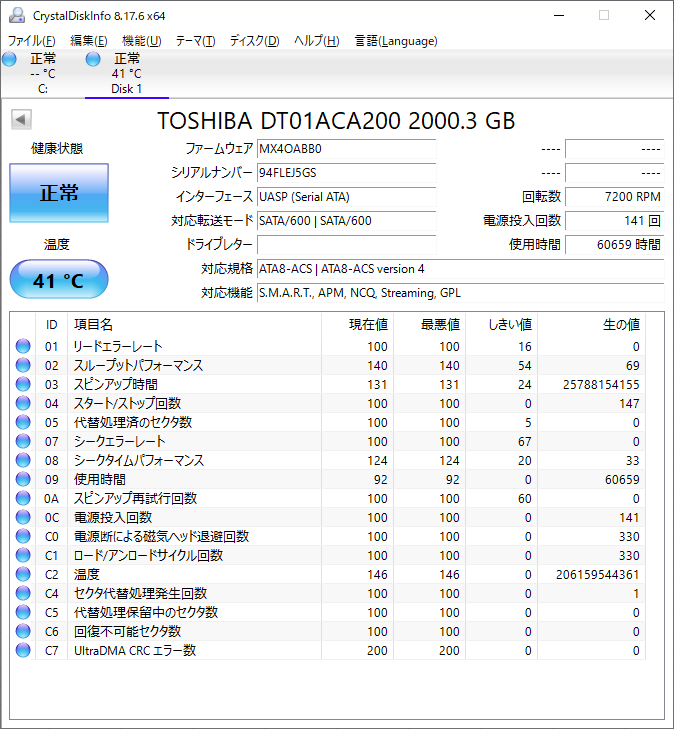Click the drive title TOSHIBA DT01ACA200 2000.3 GB
Image resolution: width=674 pixels, height=729 pixels.
336,121
